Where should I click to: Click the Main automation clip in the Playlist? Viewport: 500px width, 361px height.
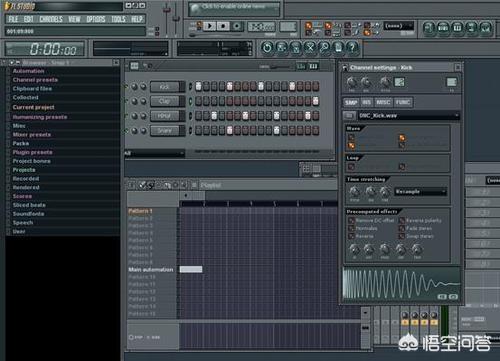coord(191,269)
